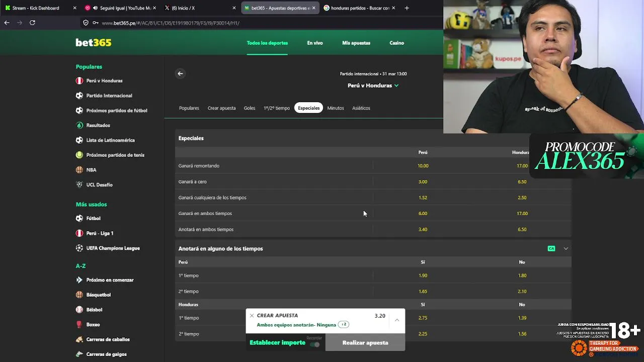This screenshot has width=644, height=362.
Task: Click the browser address bar URL
Action: tap(171, 23)
